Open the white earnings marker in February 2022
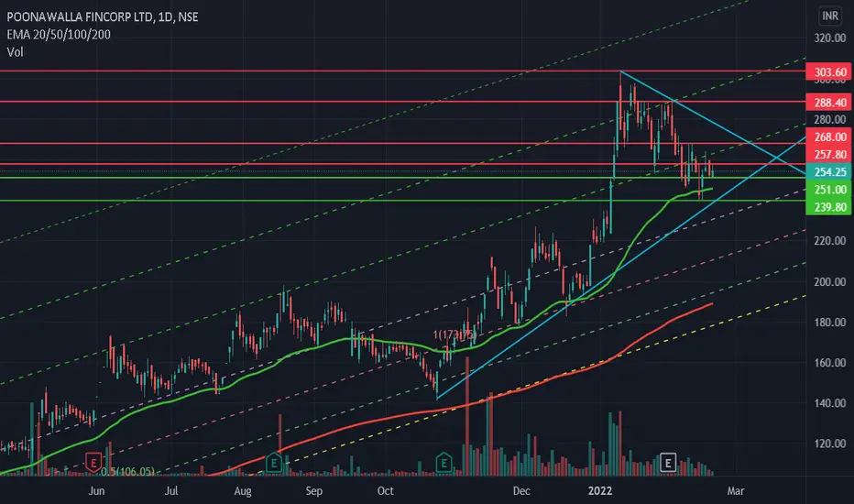Screen dimensions: 854x504 pyautogui.click(x=668, y=463)
